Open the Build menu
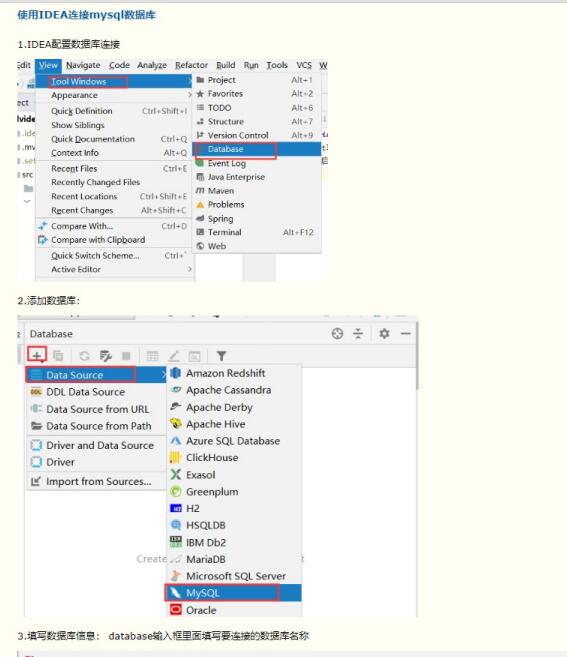 click(225, 65)
